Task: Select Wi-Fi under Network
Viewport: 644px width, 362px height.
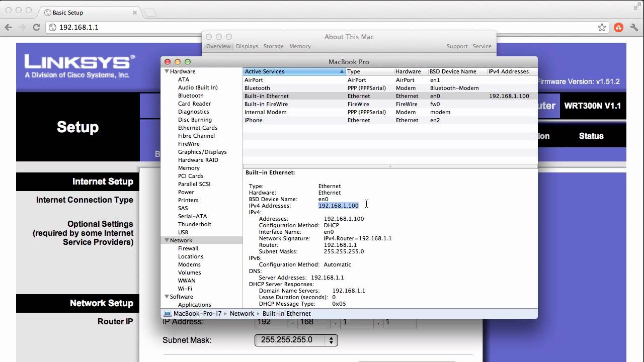Action: point(185,289)
